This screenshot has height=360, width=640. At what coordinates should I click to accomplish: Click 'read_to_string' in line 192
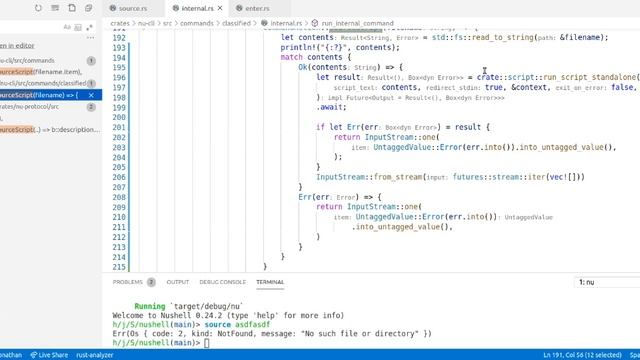click(502, 37)
